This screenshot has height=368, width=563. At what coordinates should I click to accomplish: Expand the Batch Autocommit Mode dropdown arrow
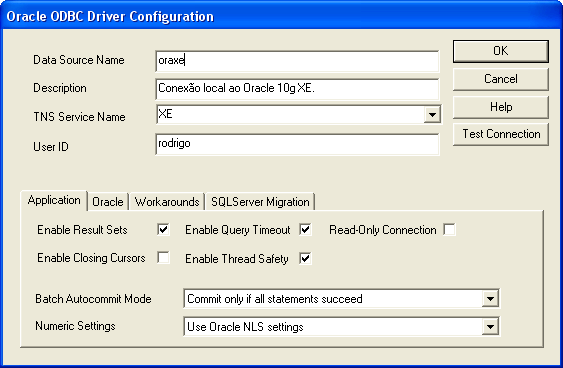(490, 299)
